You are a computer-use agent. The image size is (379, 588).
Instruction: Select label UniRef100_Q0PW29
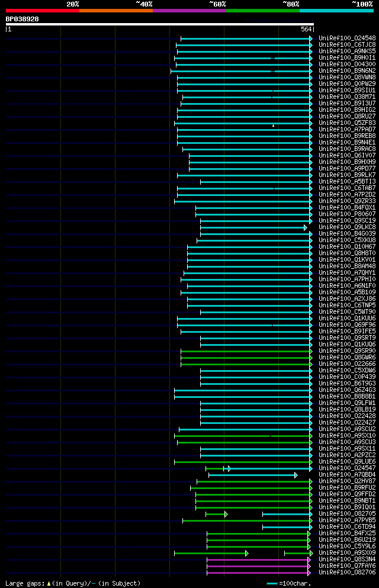[347, 83]
